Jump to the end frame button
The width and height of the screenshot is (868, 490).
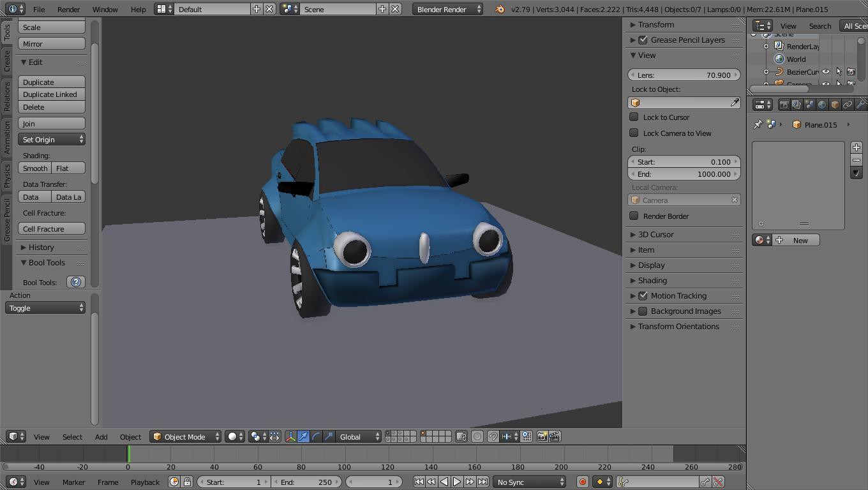click(483, 482)
